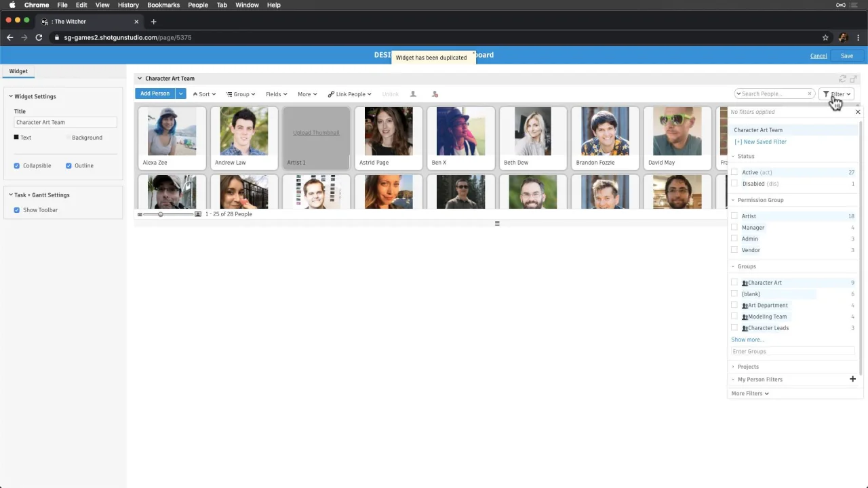
Task: Click the Save link
Action: pos(847,56)
